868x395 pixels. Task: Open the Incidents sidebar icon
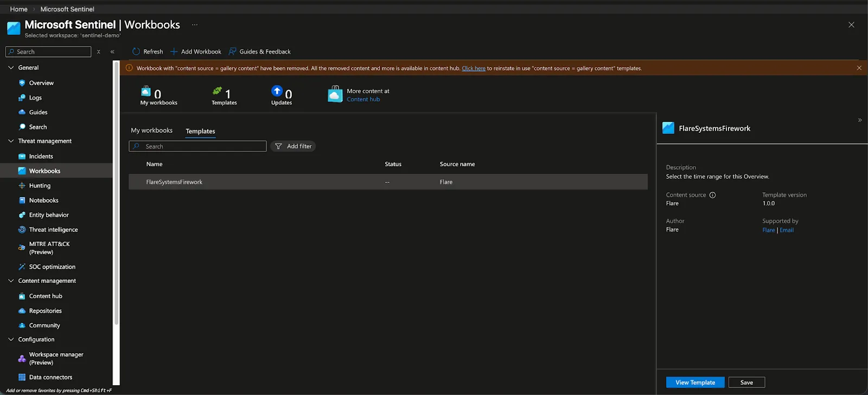point(22,157)
